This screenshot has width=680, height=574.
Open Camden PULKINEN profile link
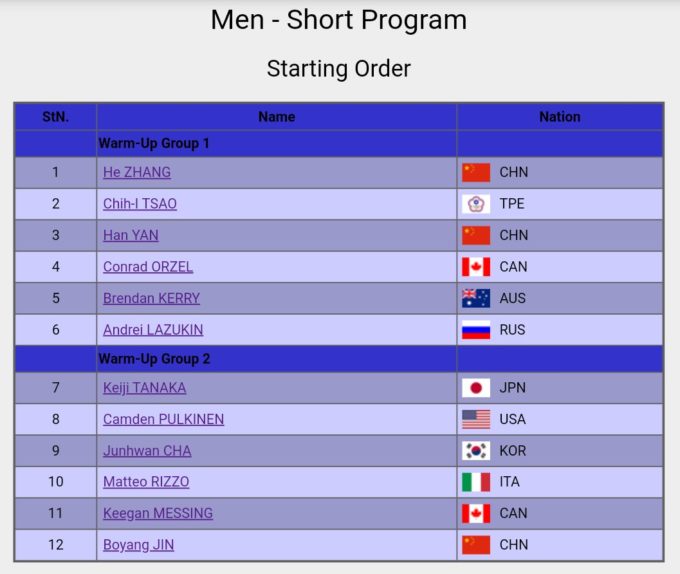(163, 419)
